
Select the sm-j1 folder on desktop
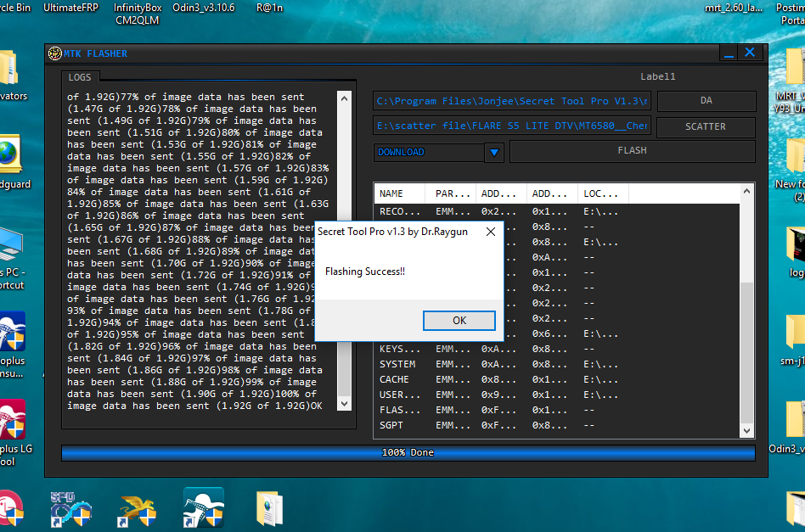[x=795, y=339]
